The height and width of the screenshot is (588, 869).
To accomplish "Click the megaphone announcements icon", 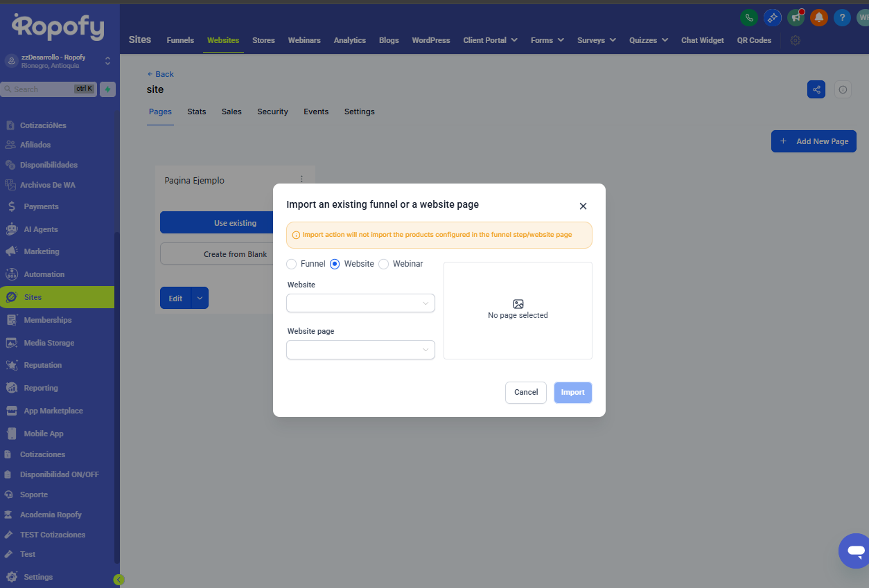I will [x=796, y=18].
